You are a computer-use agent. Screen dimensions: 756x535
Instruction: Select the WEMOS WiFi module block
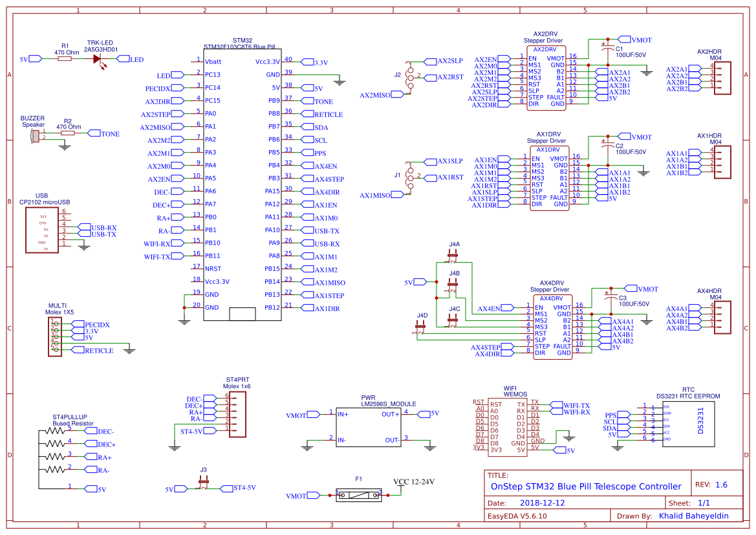[x=507, y=426]
